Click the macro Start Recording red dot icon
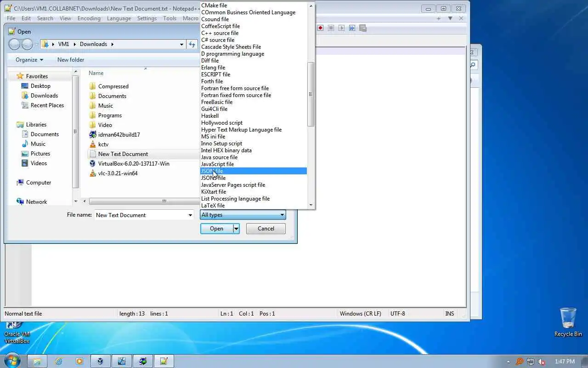Image resolution: width=588 pixels, height=368 pixels. (321, 28)
